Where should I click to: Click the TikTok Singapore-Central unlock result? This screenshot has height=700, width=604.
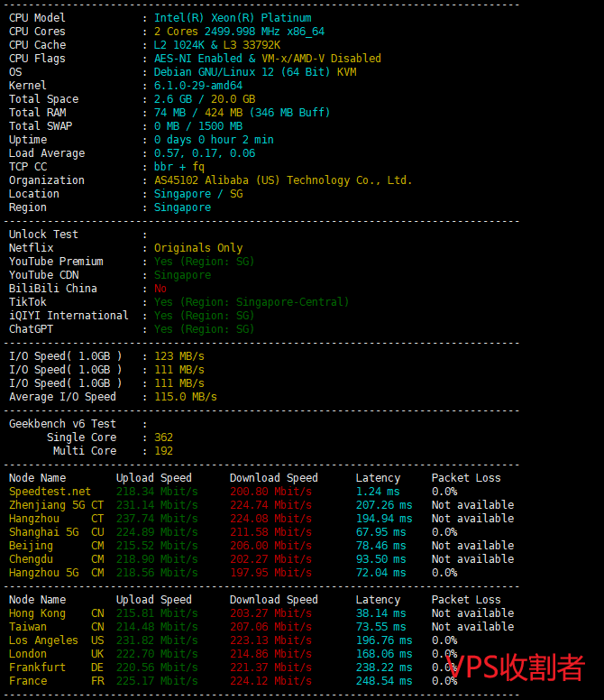[x=251, y=302]
